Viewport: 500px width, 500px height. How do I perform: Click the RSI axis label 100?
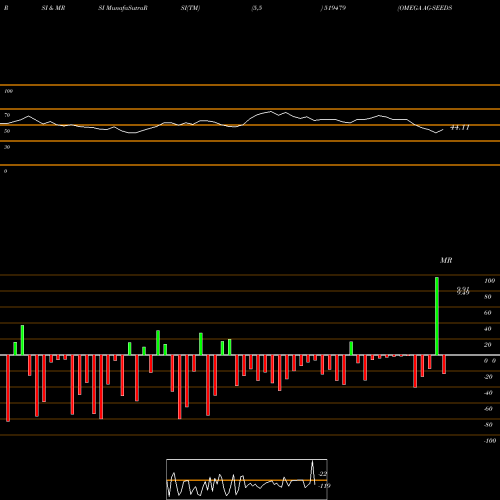(8, 91)
